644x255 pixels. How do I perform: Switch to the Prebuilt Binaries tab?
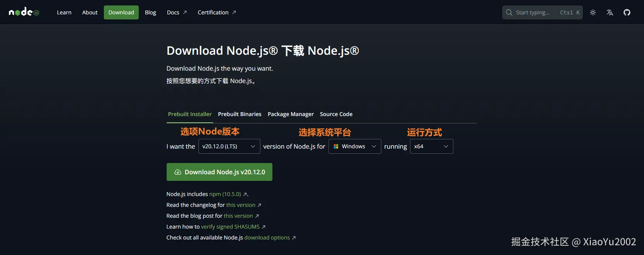click(x=239, y=114)
